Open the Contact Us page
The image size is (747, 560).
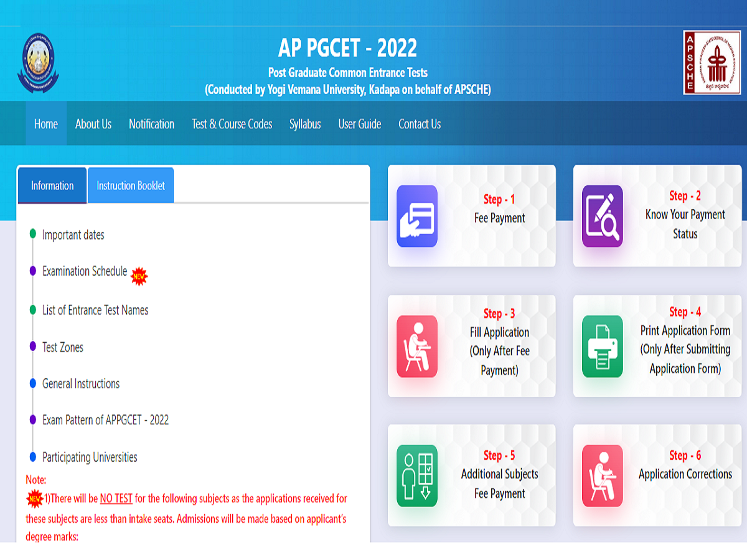click(419, 123)
